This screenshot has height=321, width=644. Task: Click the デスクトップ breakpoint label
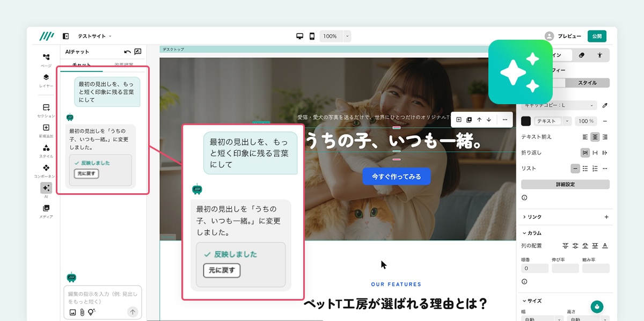point(173,49)
